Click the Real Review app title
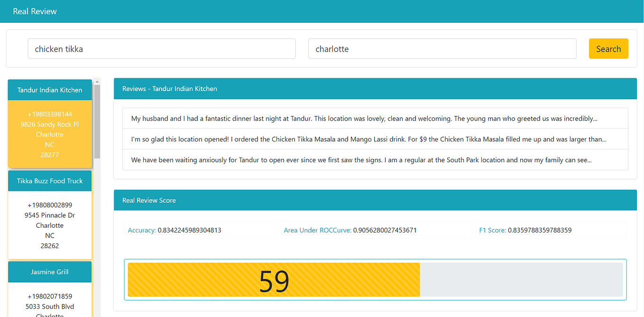This screenshot has height=317, width=644. click(x=35, y=11)
